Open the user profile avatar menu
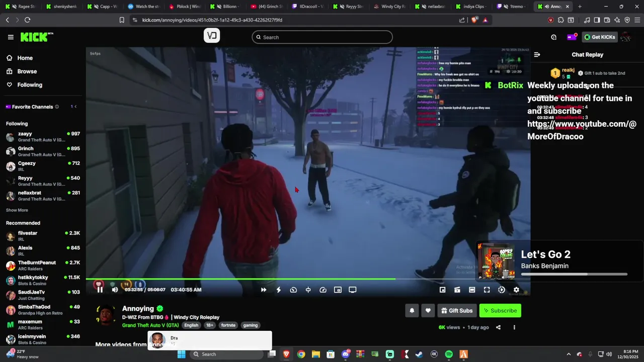Viewport: 644px width, 362px height. coord(626,37)
